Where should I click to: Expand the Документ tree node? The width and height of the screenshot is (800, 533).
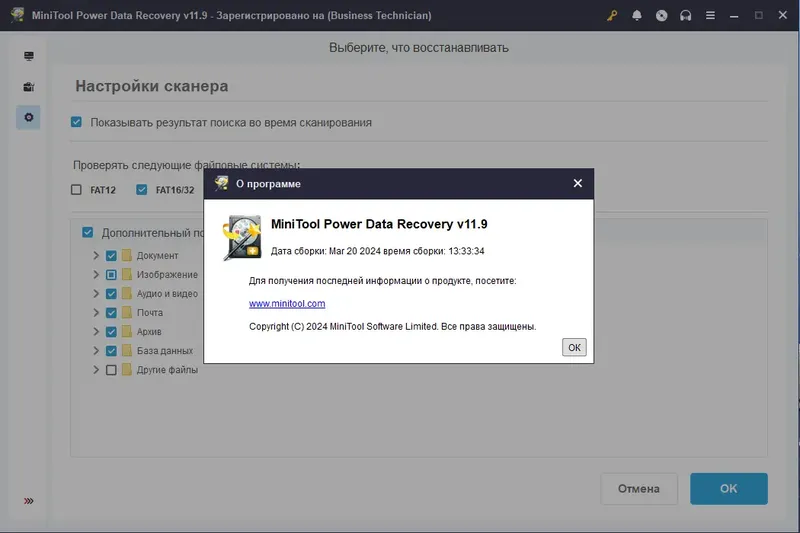96,255
